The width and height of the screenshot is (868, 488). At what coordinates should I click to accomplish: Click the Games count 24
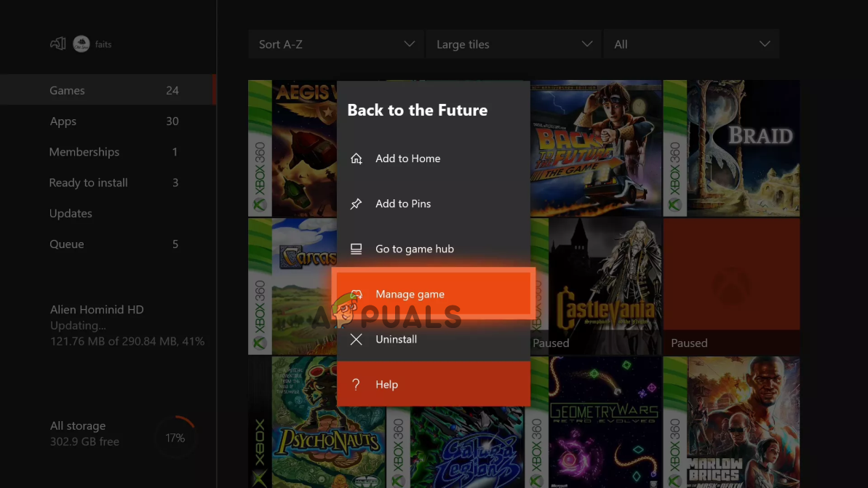[172, 90]
